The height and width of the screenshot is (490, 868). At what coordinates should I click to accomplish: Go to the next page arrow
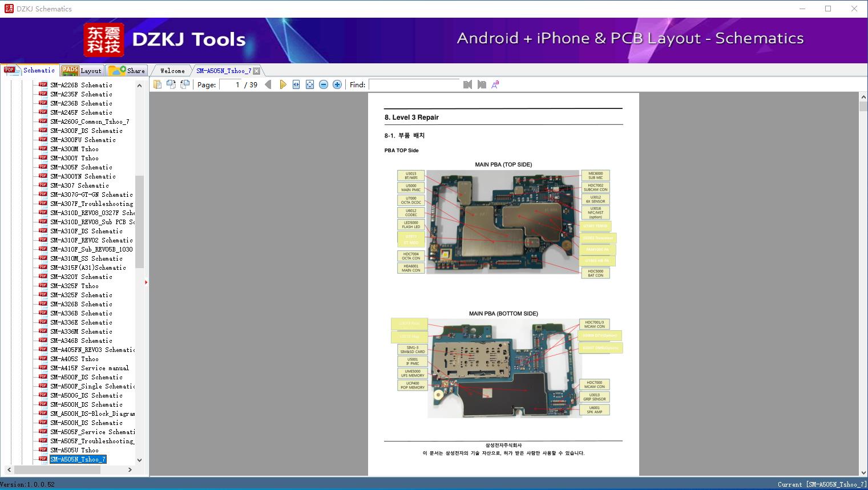(282, 84)
